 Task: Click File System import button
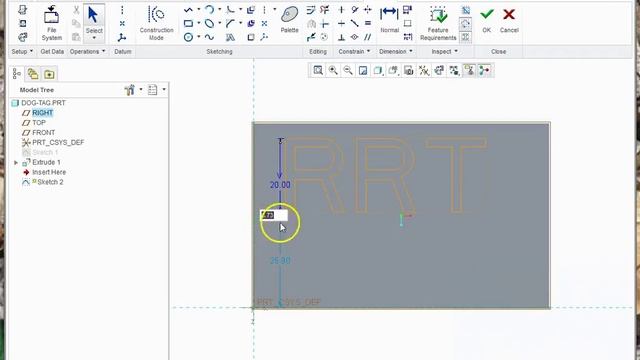pyautogui.click(x=51, y=23)
